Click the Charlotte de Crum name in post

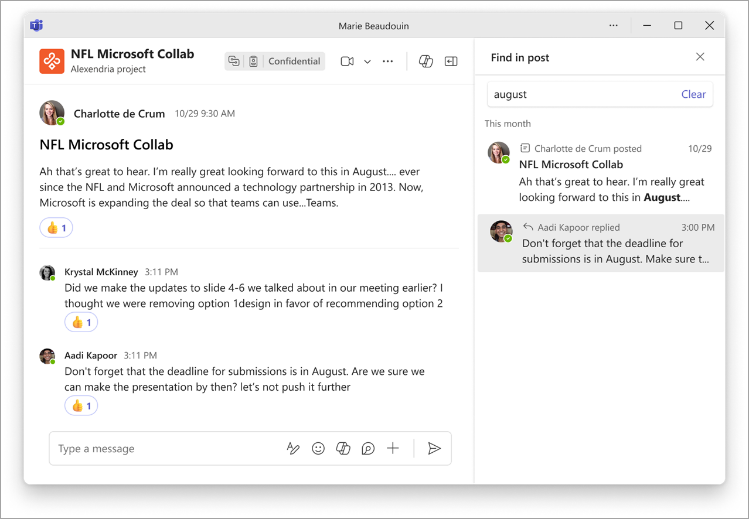click(x=119, y=114)
